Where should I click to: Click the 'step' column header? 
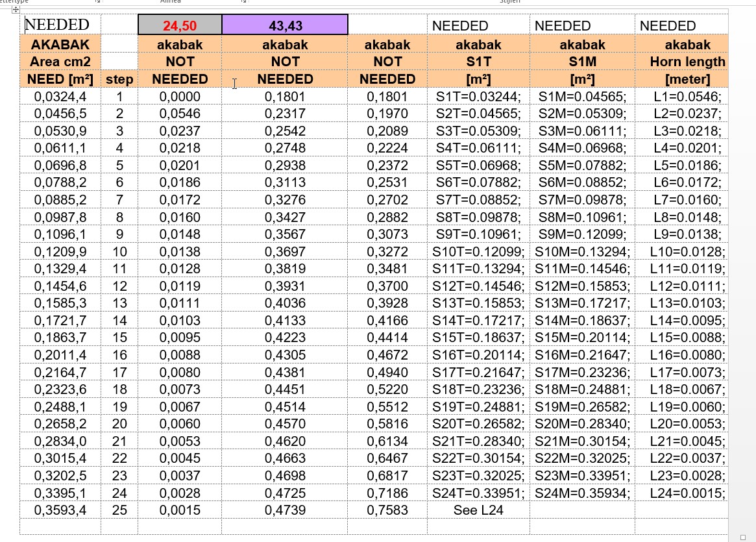[119, 79]
